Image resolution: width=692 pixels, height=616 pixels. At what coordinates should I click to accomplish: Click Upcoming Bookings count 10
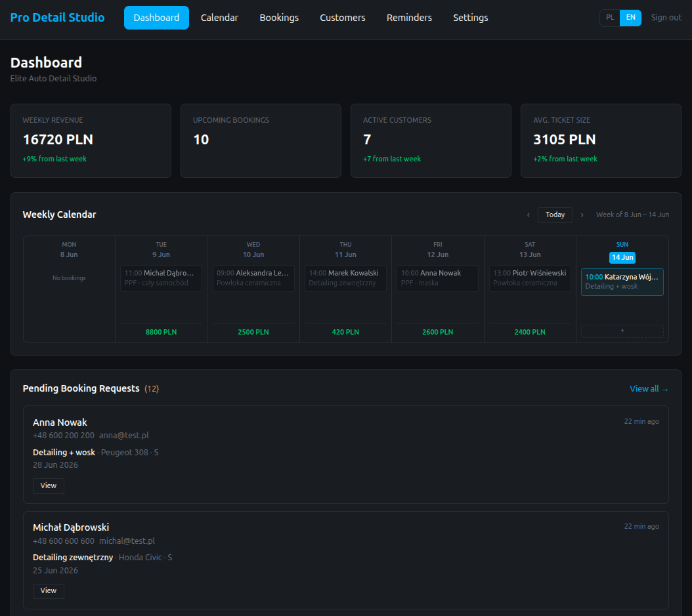click(x=202, y=140)
